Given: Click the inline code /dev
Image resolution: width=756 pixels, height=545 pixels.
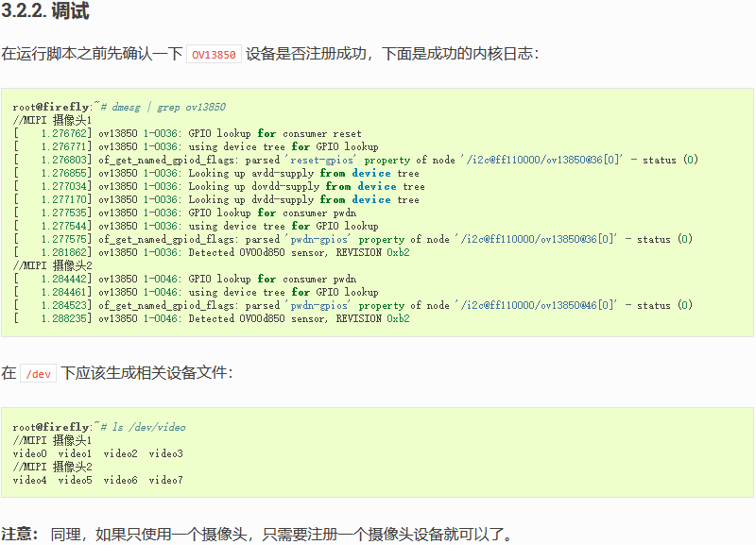Looking at the screenshot, I should (x=38, y=374).
